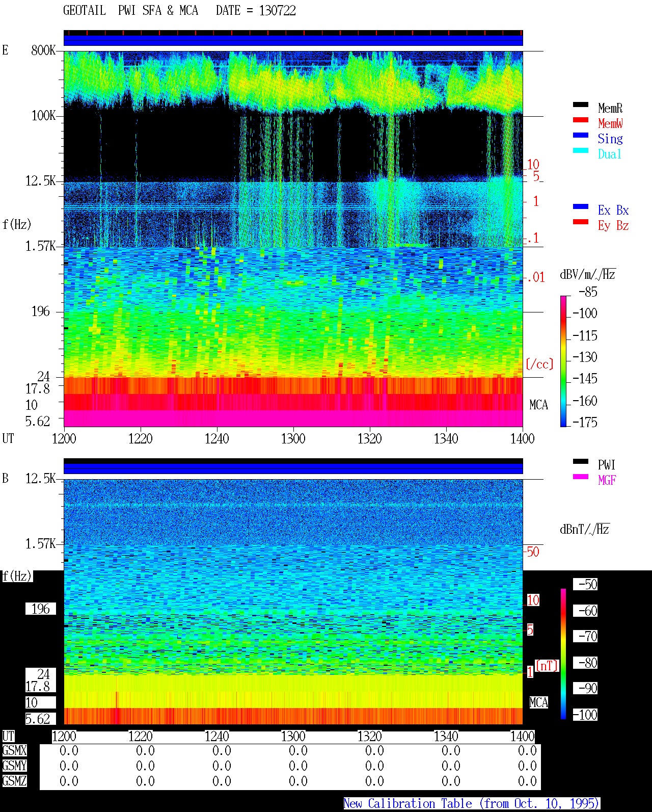Click the pink 5.62 Hz MCA band in E panel
Viewport: 652px width, 812px height.
[x=293, y=418]
